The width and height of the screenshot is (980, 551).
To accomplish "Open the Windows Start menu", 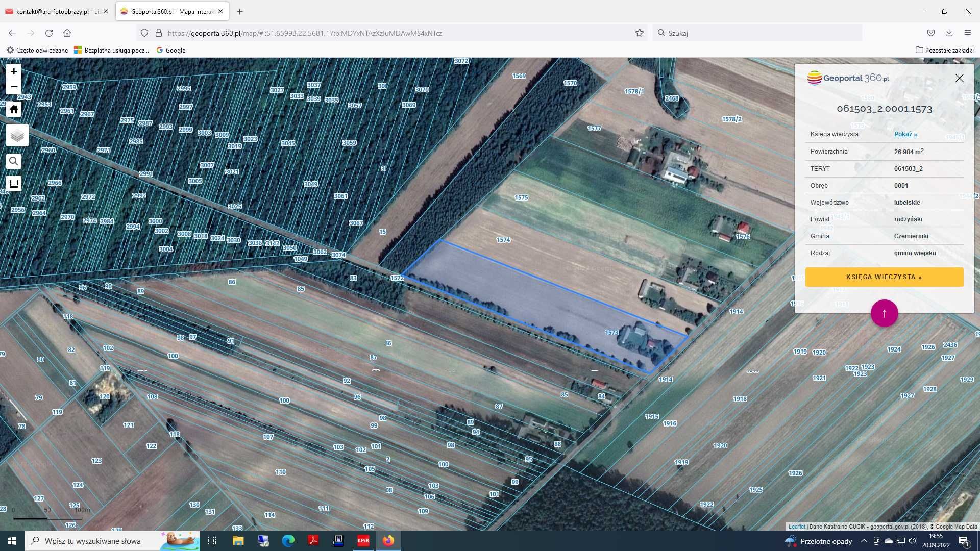I will coord(12,541).
